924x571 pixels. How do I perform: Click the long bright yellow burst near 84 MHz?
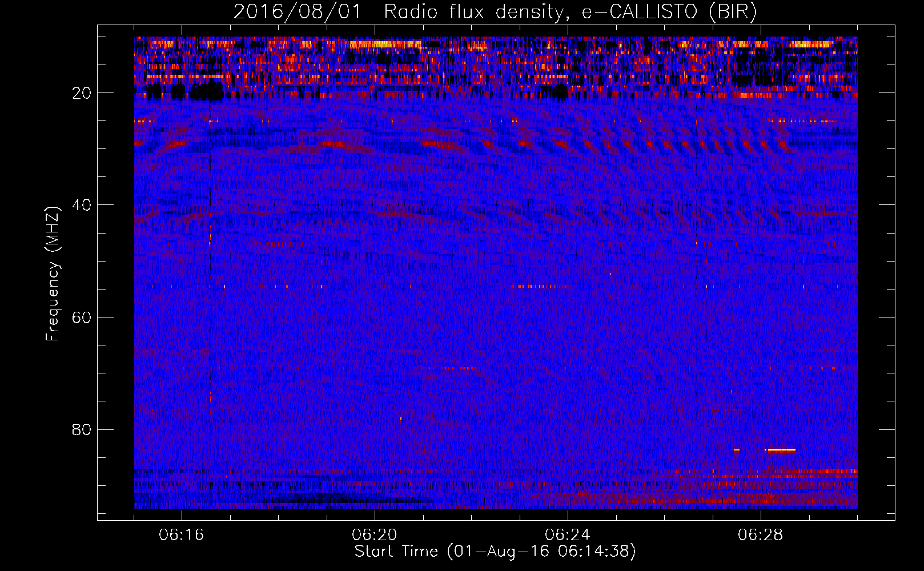tap(781, 450)
